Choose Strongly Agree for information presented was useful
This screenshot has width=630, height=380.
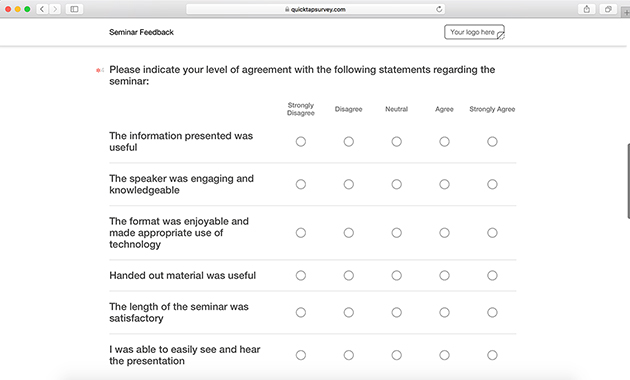492,141
